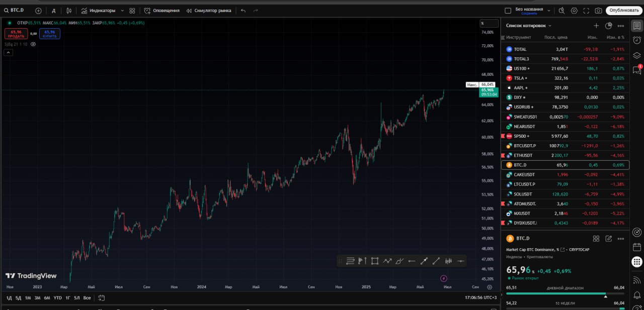Click the Опубликовать publish button
Viewport: 644px width, 310px height.
(x=624, y=10)
